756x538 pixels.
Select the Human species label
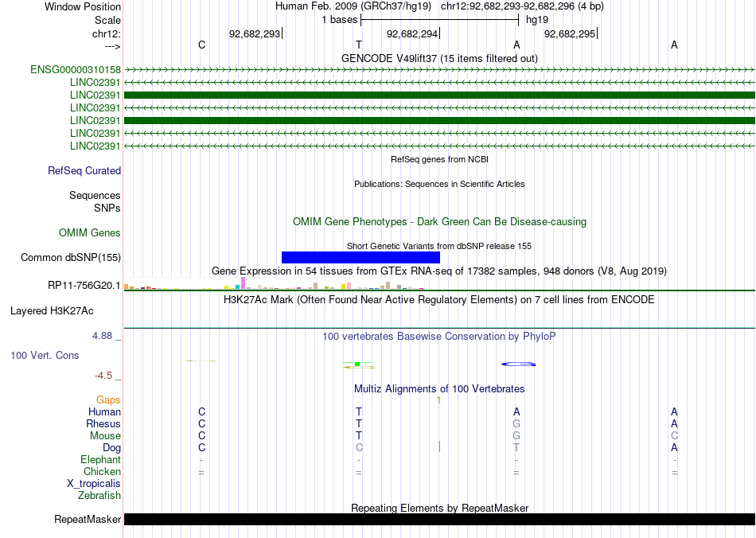click(x=104, y=411)
